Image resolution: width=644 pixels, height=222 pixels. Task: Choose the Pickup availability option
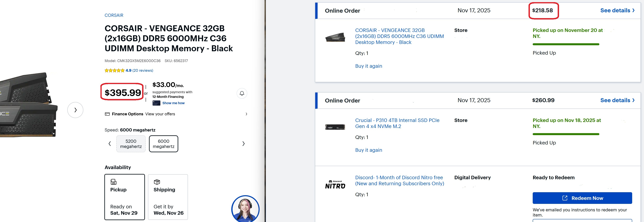tap(124, 197)
